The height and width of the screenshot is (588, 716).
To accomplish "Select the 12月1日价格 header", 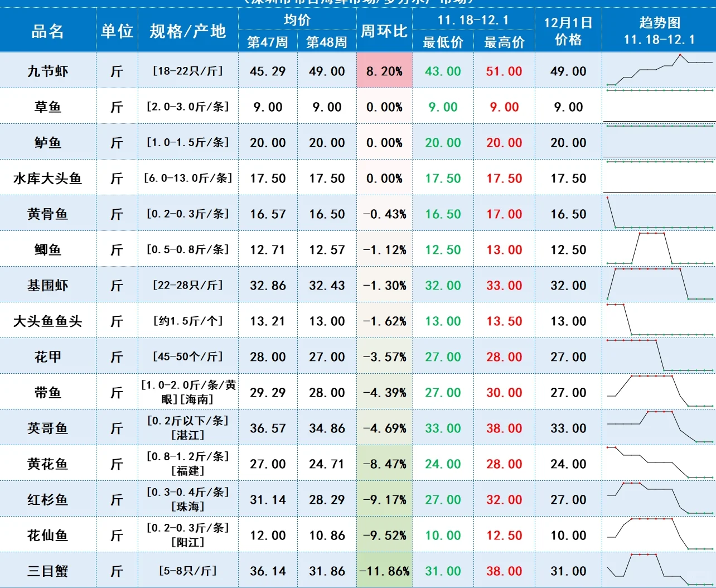I will (x=568, y=31).
